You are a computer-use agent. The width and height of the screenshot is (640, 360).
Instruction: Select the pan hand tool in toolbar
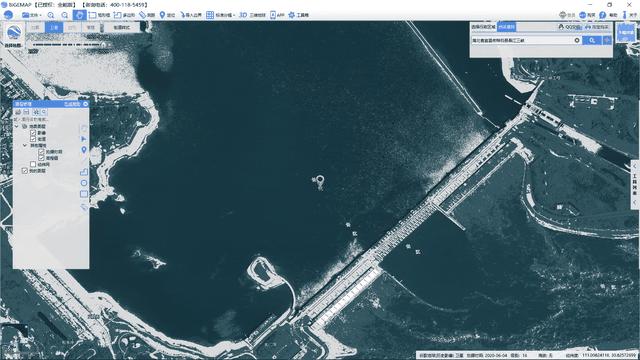click(x=79, y=15)
